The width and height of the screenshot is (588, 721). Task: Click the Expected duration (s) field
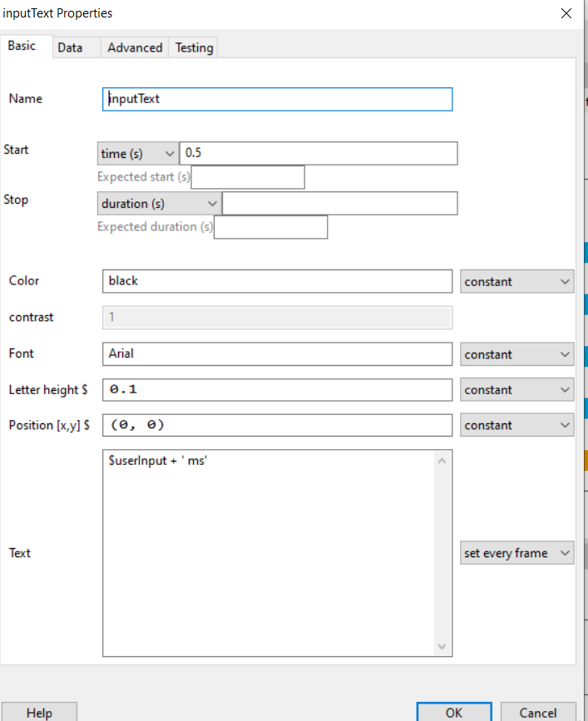pyautogui.click(x=271, y=227)
